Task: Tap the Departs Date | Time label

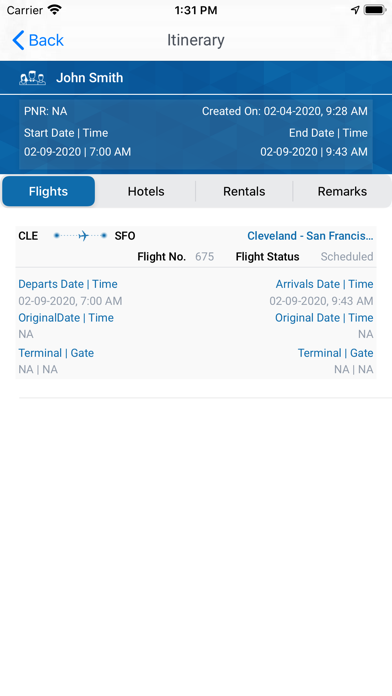Action: (x=68, y=284)
